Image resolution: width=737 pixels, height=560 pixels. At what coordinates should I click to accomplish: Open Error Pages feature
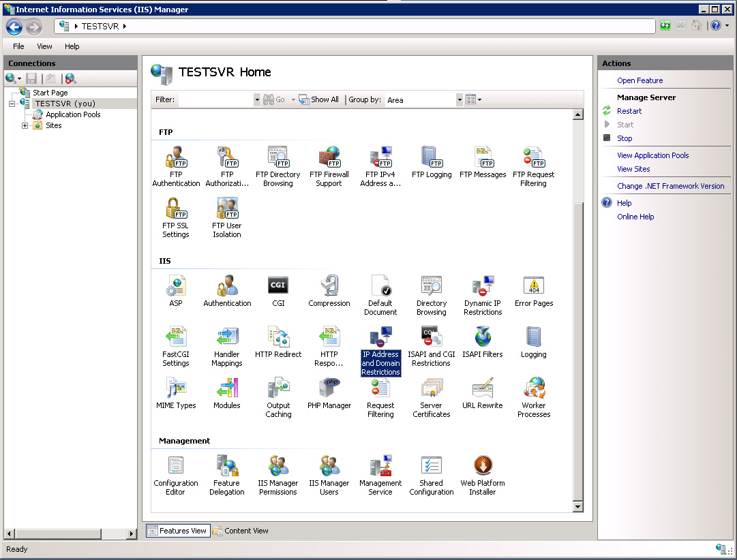(533, 291)
